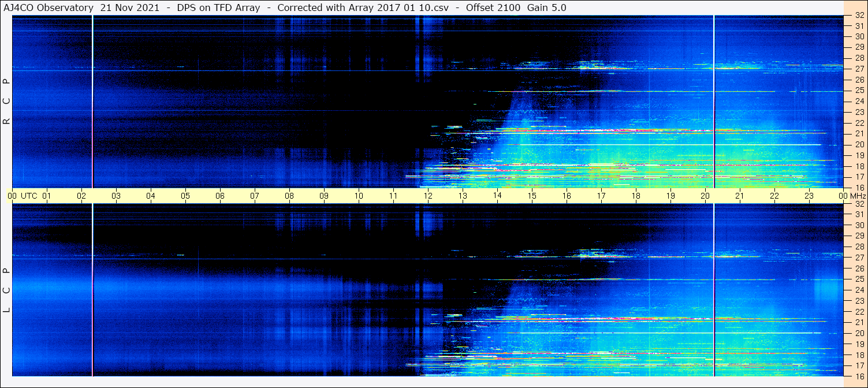Click the UTC text on the time axis
The image size is (868, 388).
click(29, 196)
